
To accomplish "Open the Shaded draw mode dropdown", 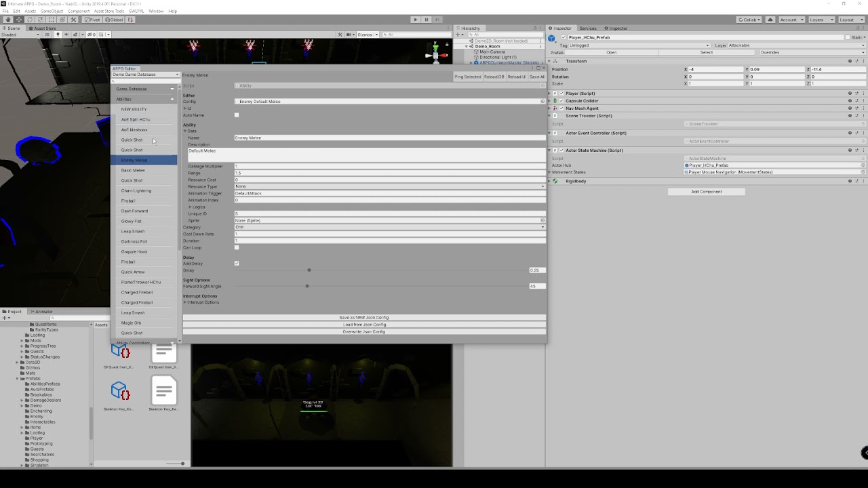I will [x=22, y=35].
